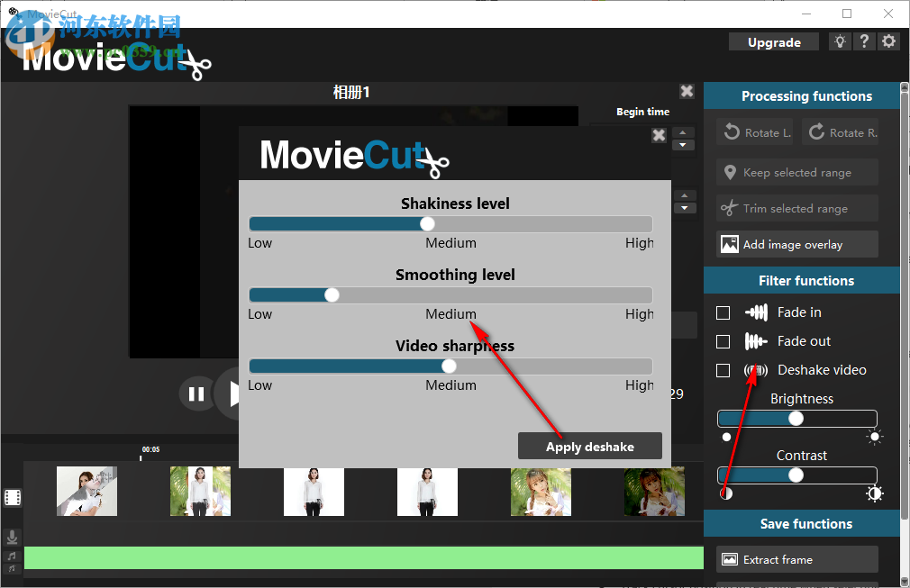Adjust the Contrast slider handle
The height and width of the screenshot is (588, 910).
tap(796, 475)
